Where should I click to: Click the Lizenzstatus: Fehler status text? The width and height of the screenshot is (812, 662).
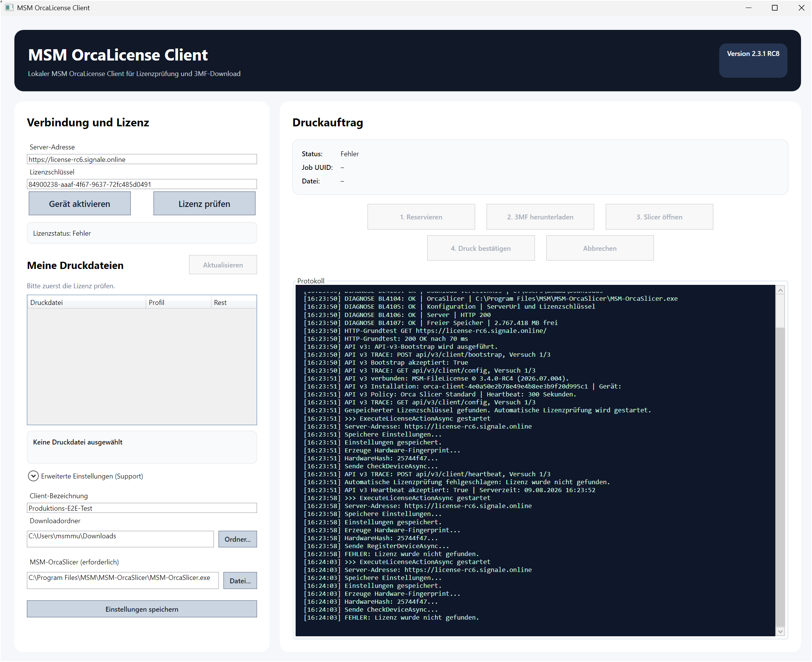coord(62,233)
